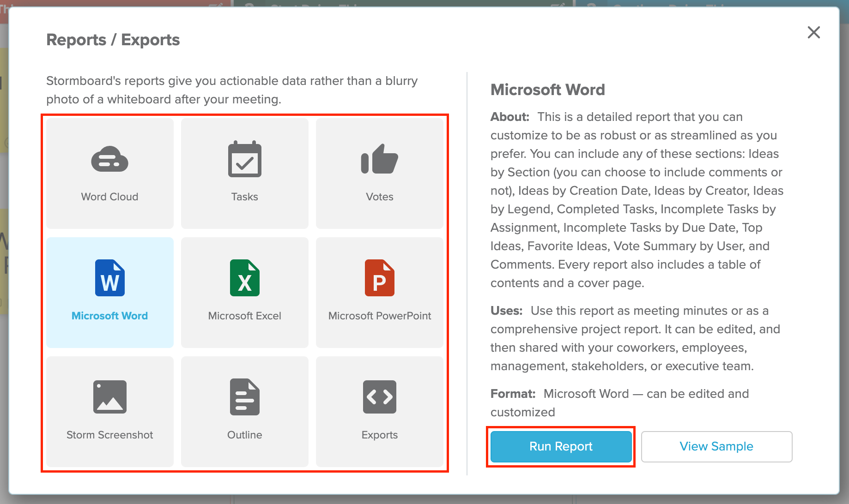Click the Microsoft PowerPoint label text

tap(380, 316)
